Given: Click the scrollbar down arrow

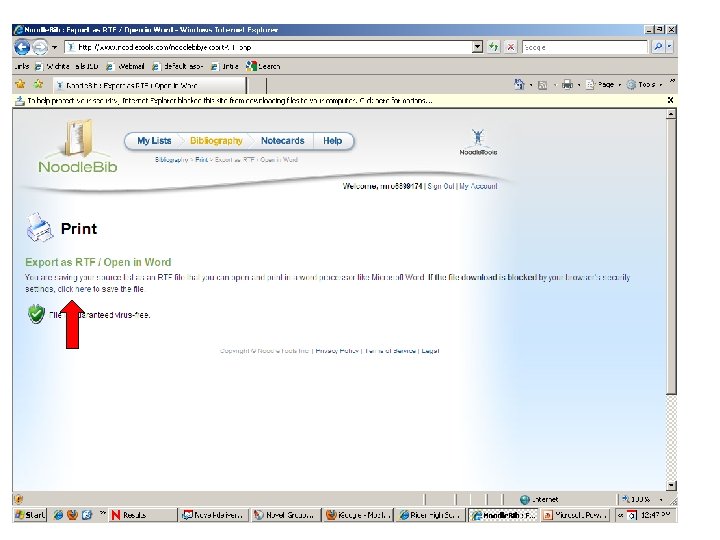Looking at the screenshot, I should pyautogui.click(x=671, y=485).
